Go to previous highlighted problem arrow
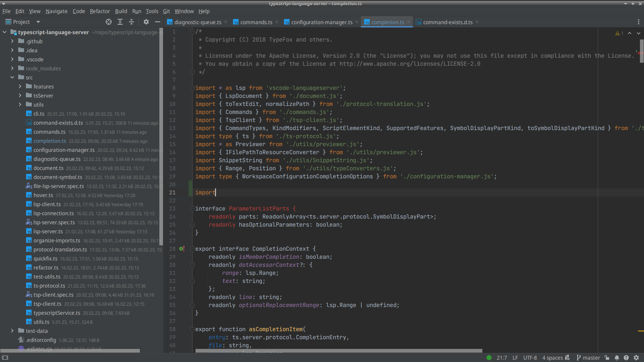 pyautogui.click(x=630, y=33)
